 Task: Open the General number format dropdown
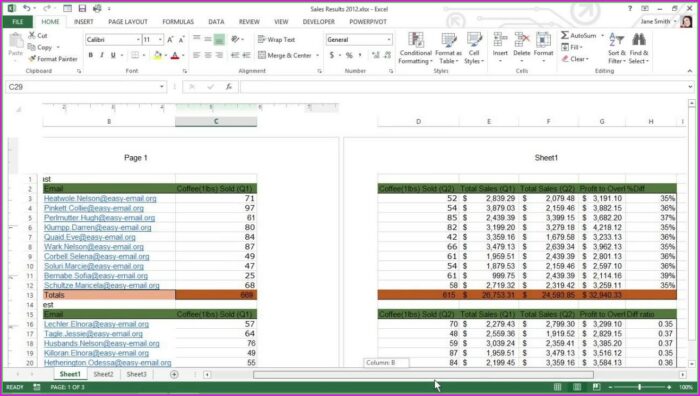pos(389,40)
